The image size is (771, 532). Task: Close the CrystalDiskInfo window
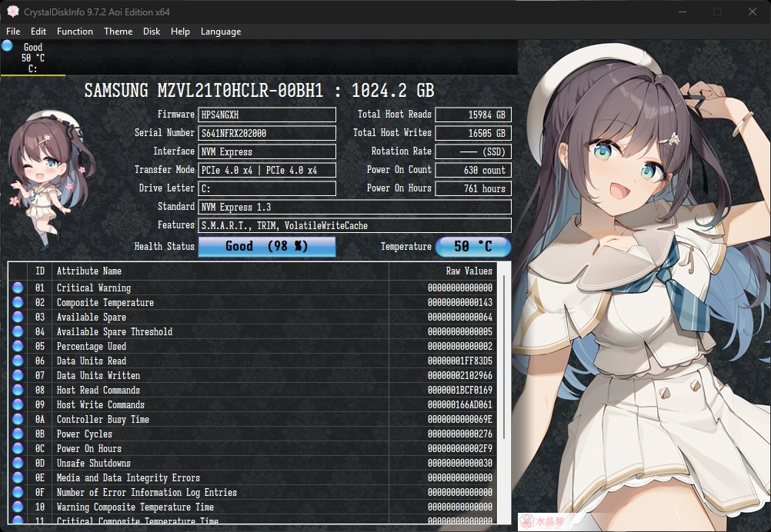coord(753,12)
